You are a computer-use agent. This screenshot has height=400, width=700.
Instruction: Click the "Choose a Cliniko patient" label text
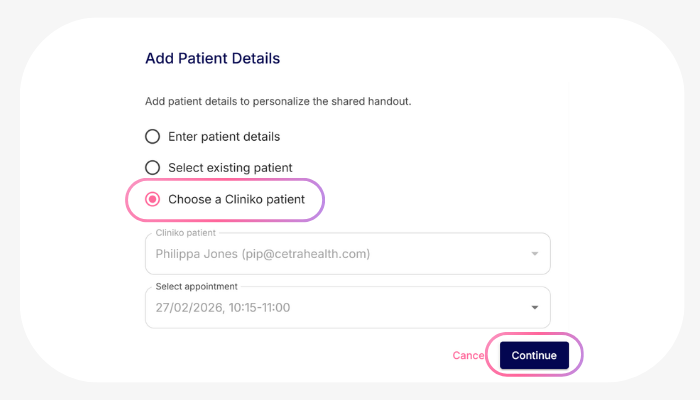click(236, 199)
